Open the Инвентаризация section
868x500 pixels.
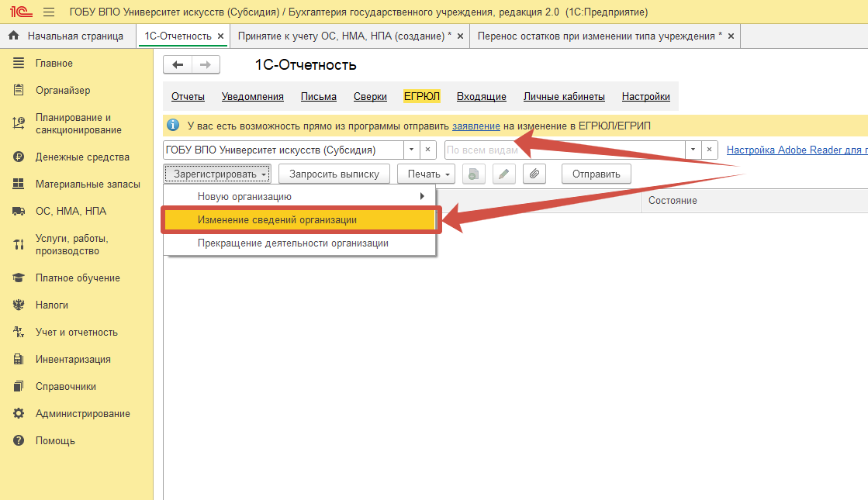click(x=73, y=360)
